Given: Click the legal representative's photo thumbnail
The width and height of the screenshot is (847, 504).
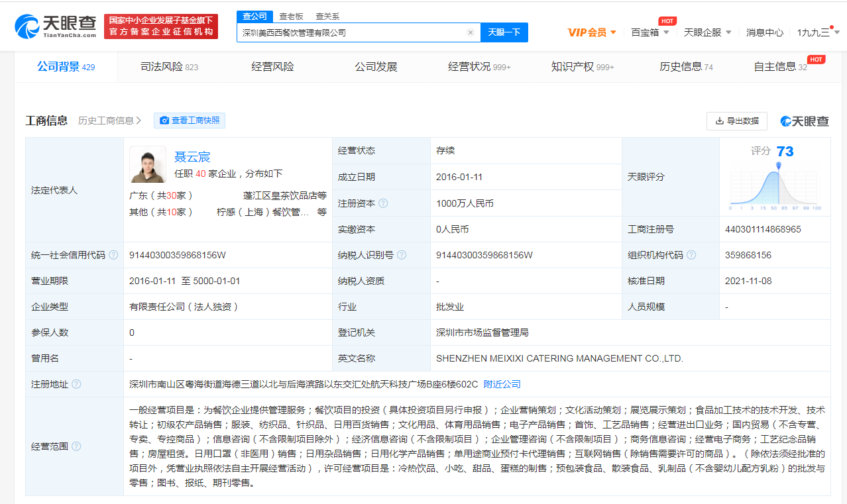Looking at the screenshot, I should [x=148, y=164].
